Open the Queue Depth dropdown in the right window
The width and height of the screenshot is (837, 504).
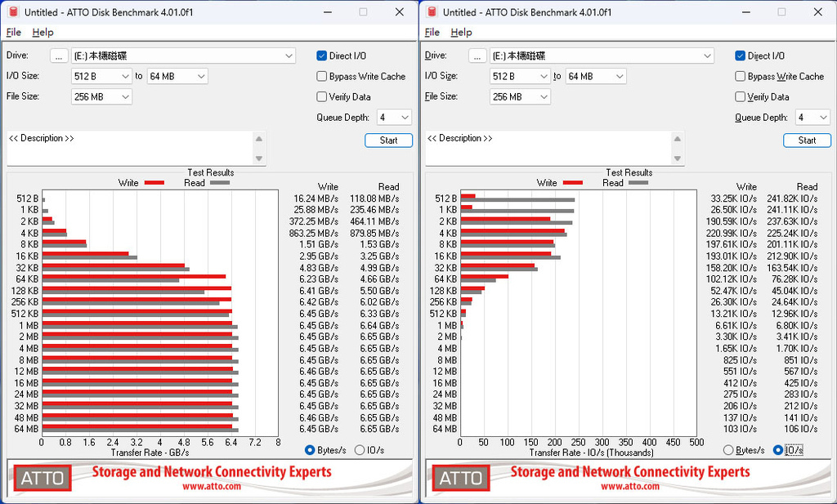(x=812, y=118)
